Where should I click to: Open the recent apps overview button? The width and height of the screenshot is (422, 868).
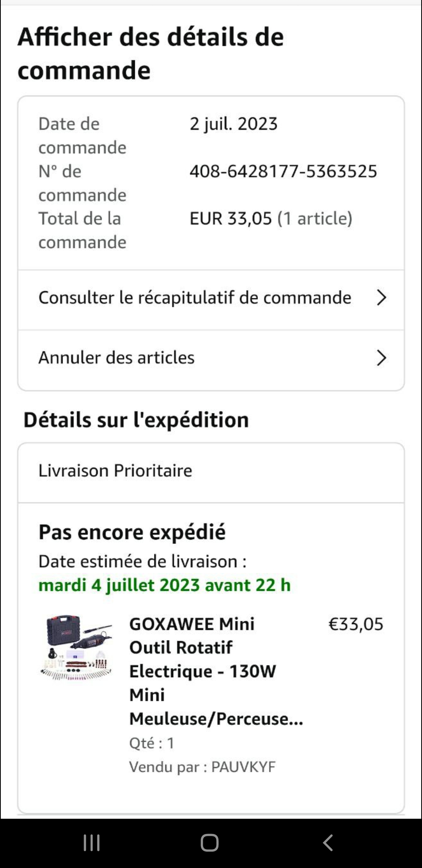coord(92,843)
